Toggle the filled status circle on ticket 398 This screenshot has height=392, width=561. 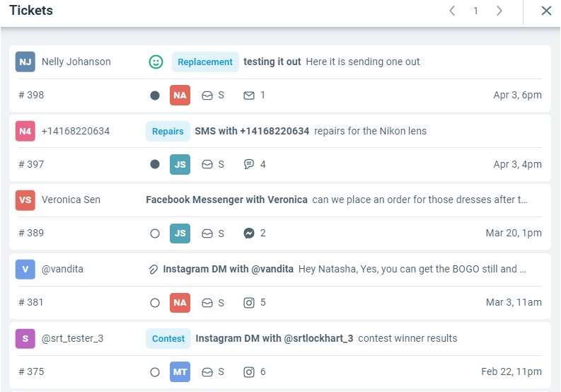click(x=155, y=96)
